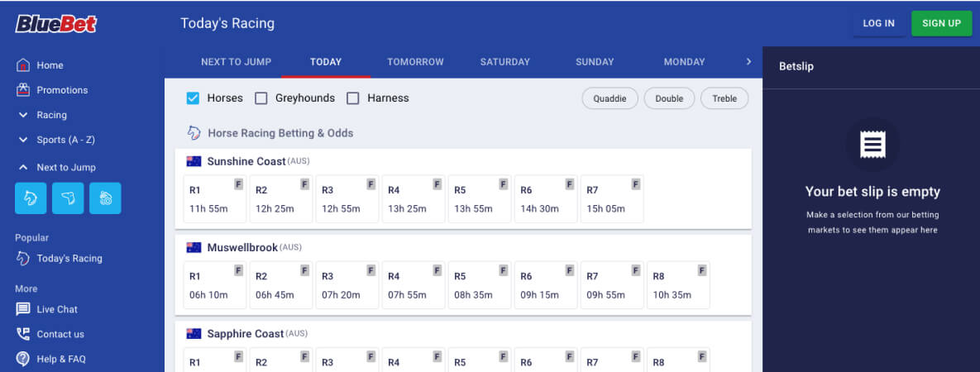Image resolution: width=980 pixels, height=372 pixels.
Task: Click the BlueBet logo
Action: (x=56, y=24)
